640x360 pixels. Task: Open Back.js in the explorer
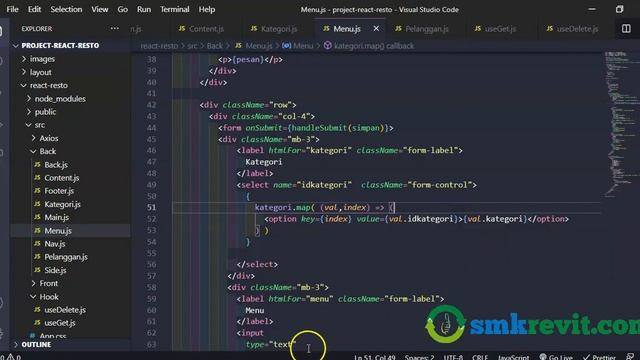click(x=56, y=165)
